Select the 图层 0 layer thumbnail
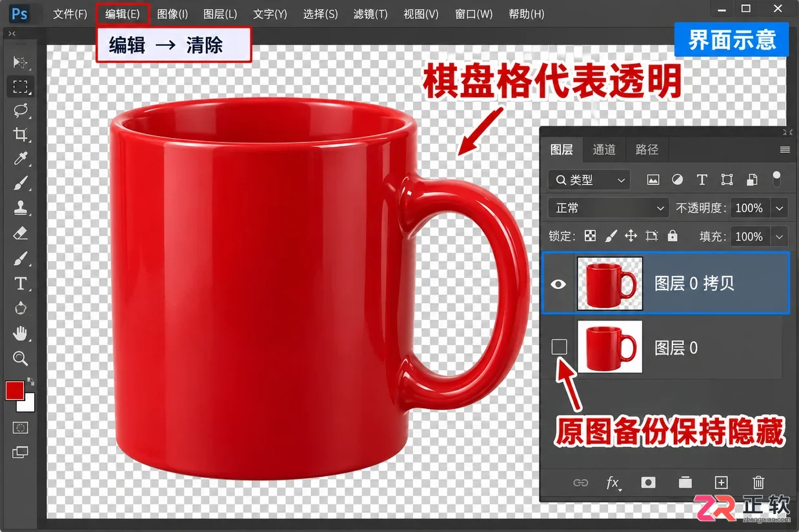The image size is (799, 532). [x=610, y=347]
